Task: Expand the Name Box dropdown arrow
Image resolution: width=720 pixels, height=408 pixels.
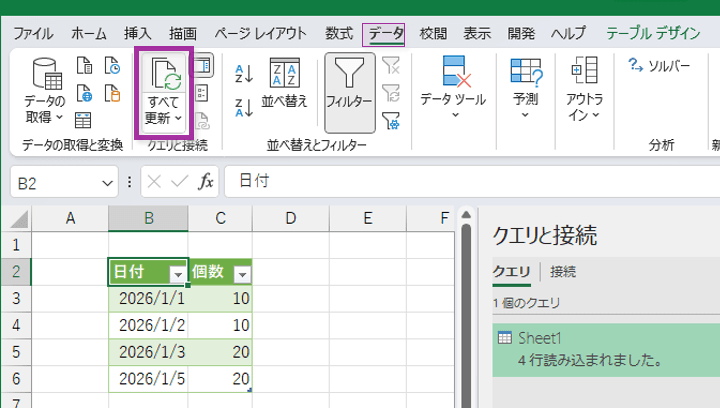Action: (107, 184)
